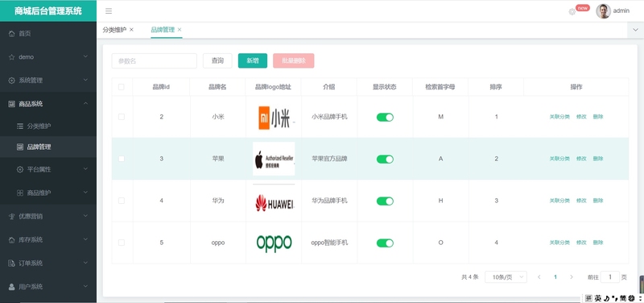Viewport: 644px width, 303px height.
Task: Toggle the select-all checkbox in table header
Action: (122, 87)
